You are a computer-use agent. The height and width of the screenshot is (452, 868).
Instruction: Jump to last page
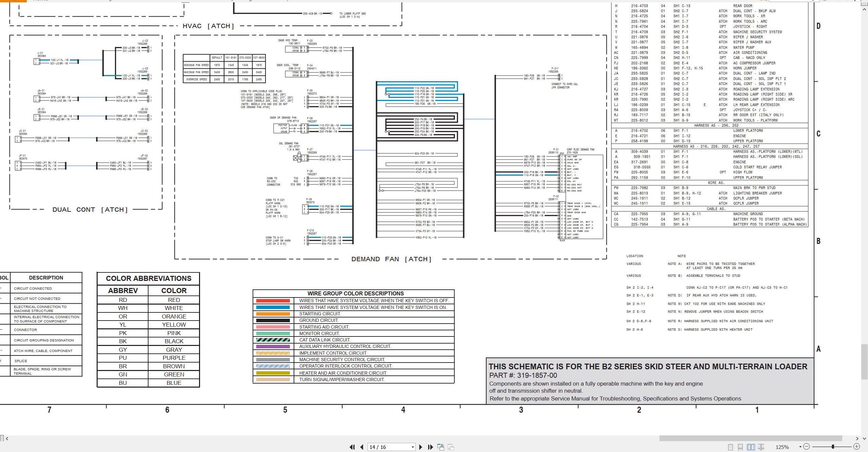click(431, 447)
